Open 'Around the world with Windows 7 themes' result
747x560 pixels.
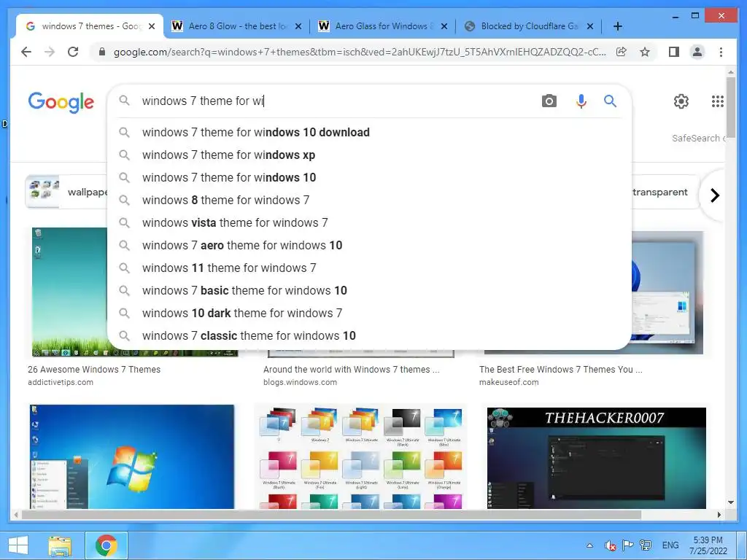click(351, 370)
